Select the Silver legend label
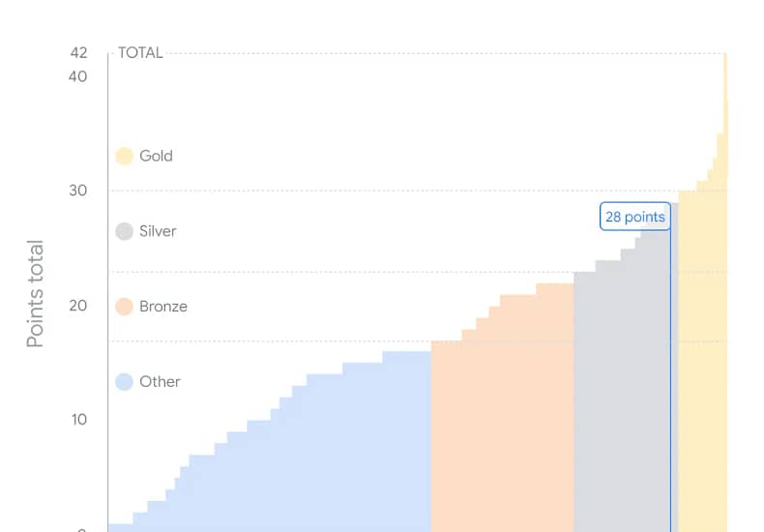 (158, 231)
